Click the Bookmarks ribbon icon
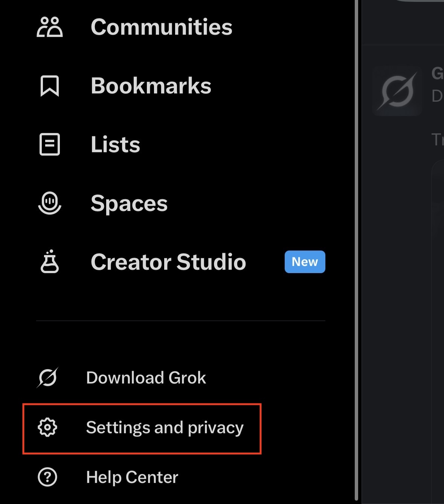The image size is (444, 504). pyautogui.click(x=50, y=86)
